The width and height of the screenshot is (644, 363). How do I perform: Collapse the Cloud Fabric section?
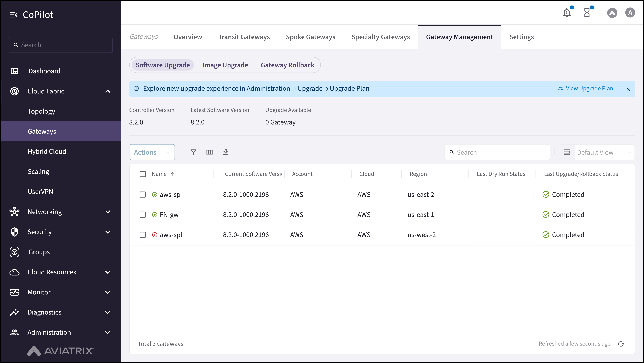[107, 91]
